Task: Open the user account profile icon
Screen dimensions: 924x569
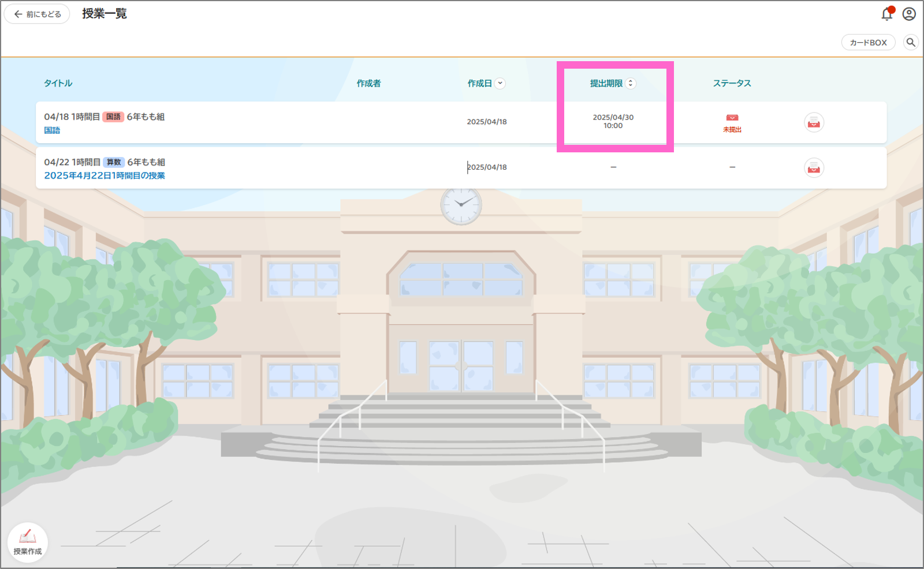Action: pos(909,14)
